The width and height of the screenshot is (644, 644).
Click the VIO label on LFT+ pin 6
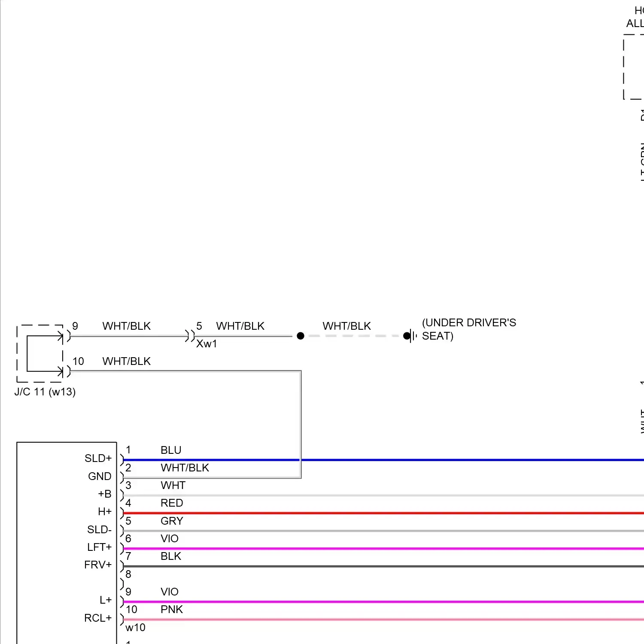[170, 538]
